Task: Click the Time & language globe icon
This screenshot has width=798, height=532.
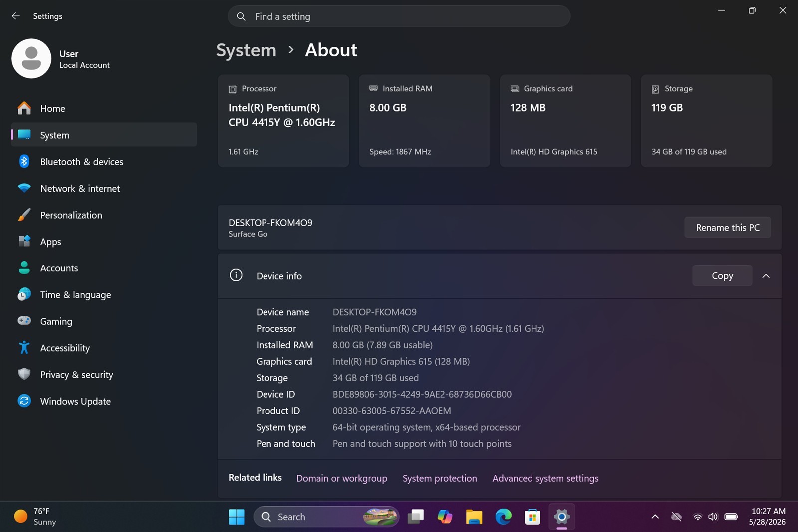Action: tap(24, 294)
